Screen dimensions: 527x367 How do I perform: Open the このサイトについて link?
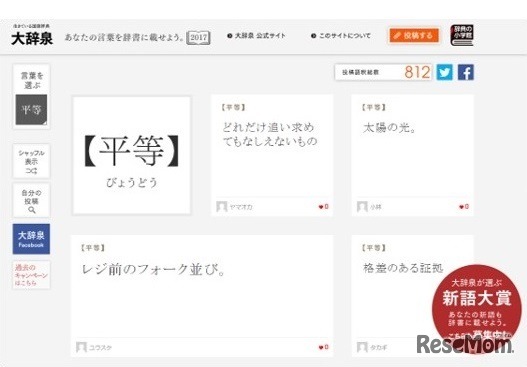click(x=341, y=36)
